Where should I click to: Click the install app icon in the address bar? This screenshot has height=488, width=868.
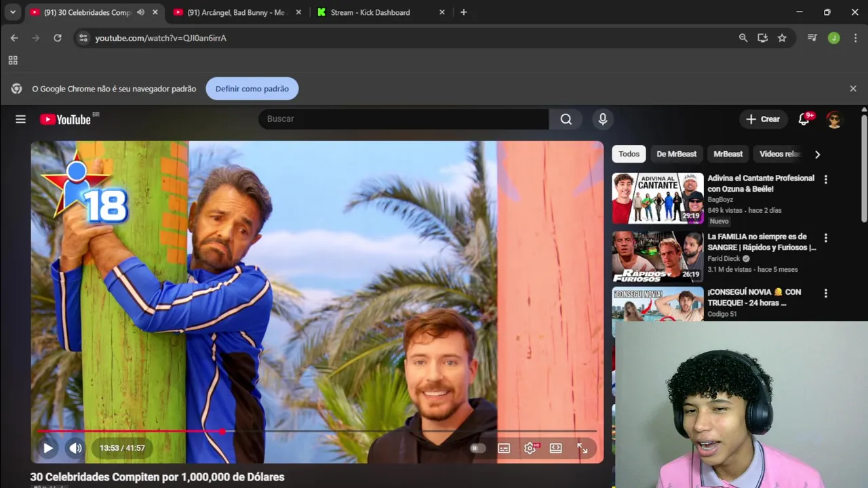click(763, 38)
